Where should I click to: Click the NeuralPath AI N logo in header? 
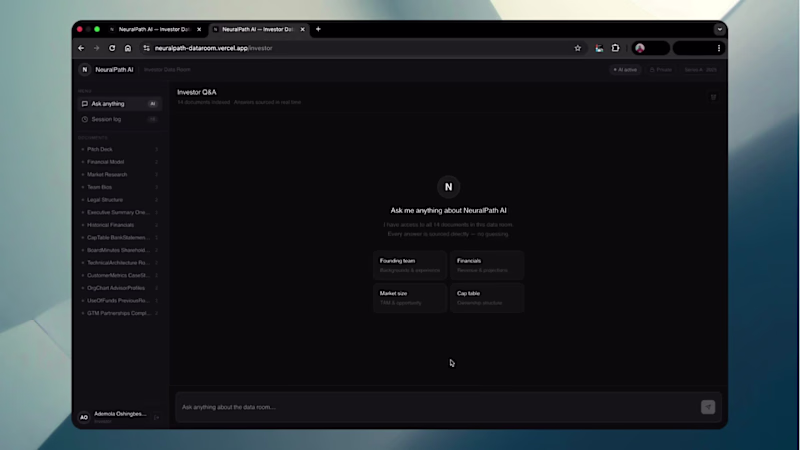85,69
